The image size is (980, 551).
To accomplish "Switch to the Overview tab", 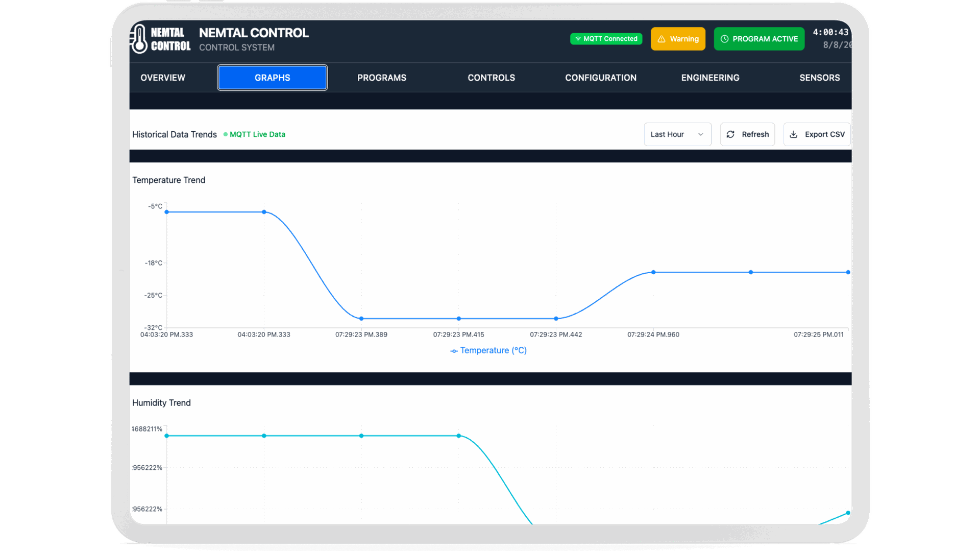I will [163, 78].
